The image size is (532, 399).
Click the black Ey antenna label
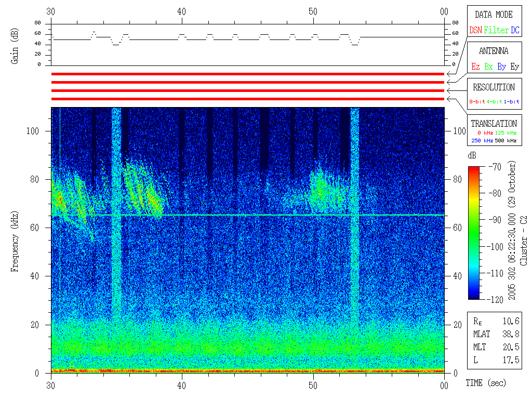click(x=515, y=66)
